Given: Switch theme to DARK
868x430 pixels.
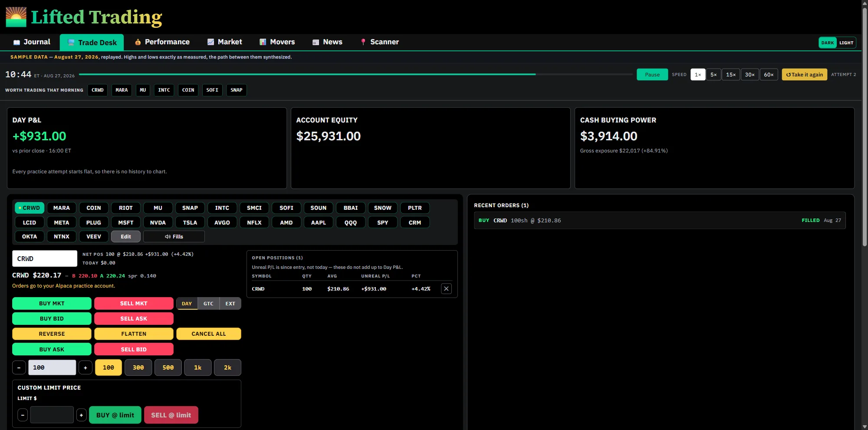Looking at the screenshot, I should coord(828,43).
